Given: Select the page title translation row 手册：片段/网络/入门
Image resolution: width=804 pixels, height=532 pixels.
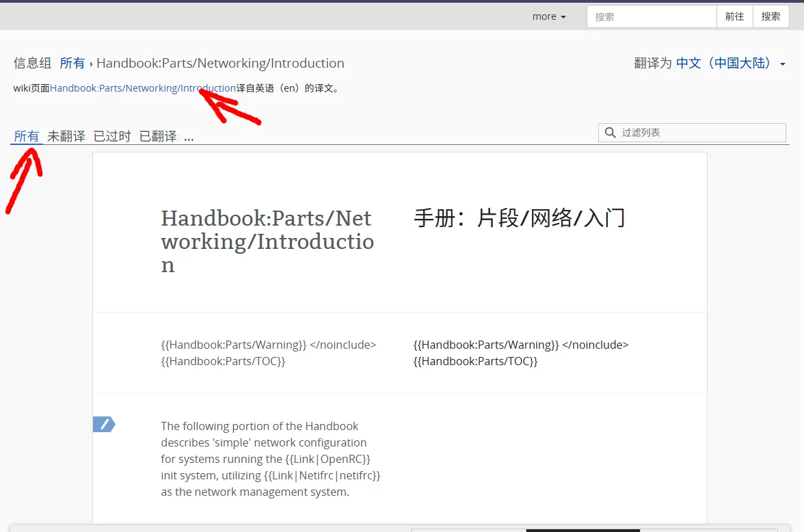Looking at the screenshot, I should pyautogui.click(x=520, y=218).
